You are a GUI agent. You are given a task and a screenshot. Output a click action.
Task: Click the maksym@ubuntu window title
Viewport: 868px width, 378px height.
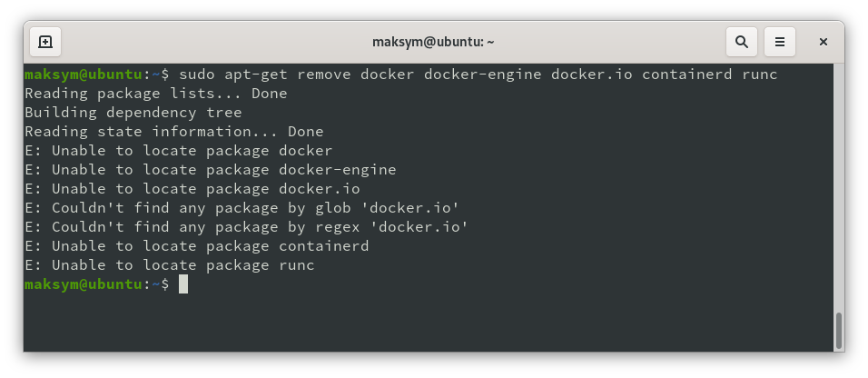click(433, 42)
